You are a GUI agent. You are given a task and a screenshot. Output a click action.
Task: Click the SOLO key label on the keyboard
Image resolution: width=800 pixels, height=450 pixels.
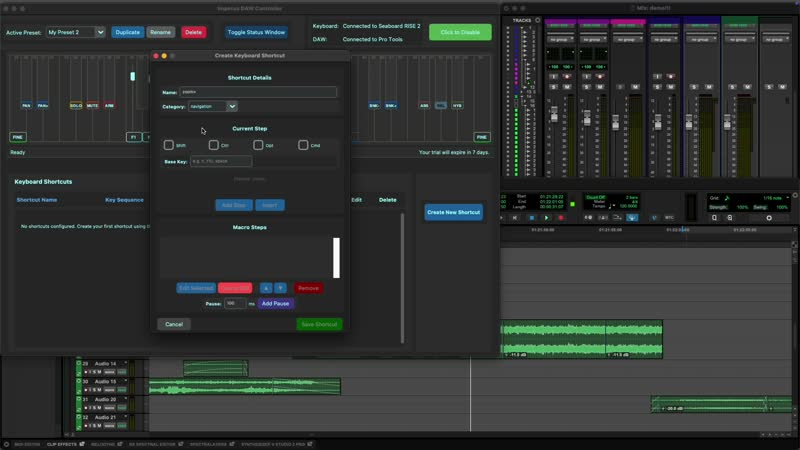76,106
